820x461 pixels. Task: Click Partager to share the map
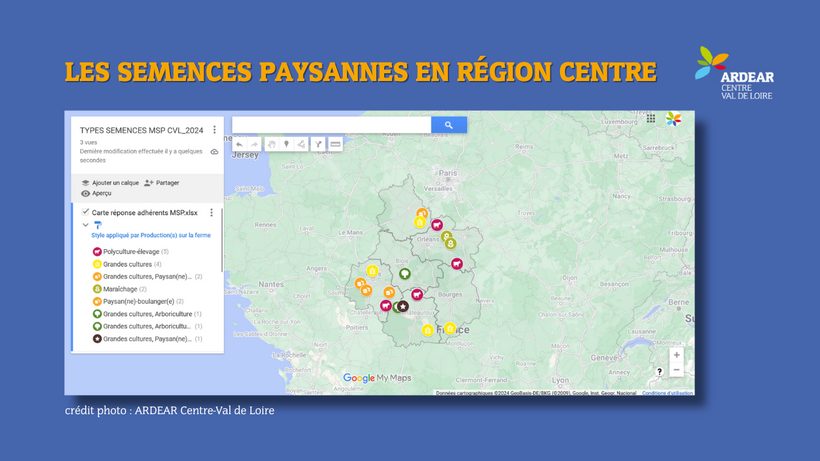tap(162, 183)
